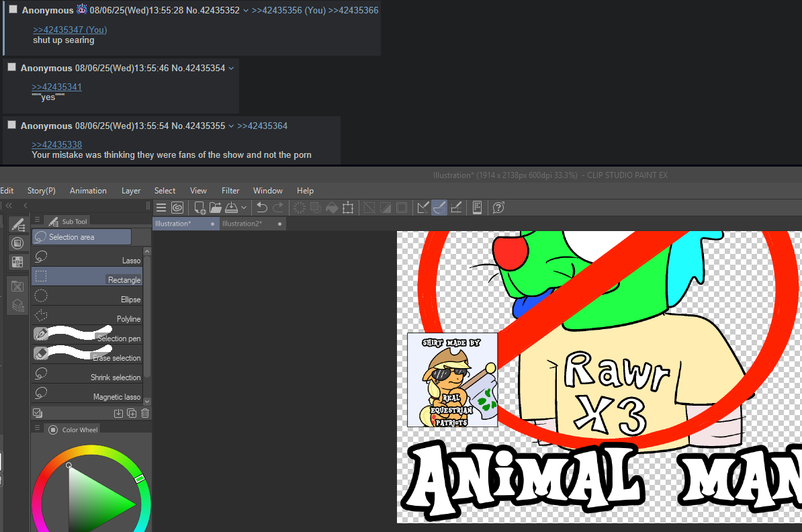Click the Deselect icon
Image resolution: width=802 pixels, height=532 pixels.
[x=369, y=208]
